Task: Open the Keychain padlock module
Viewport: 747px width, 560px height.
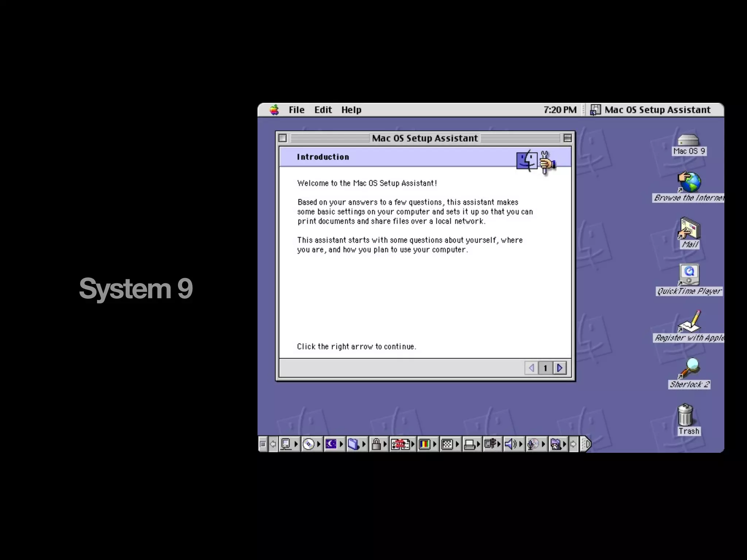Action: [379, 444]
